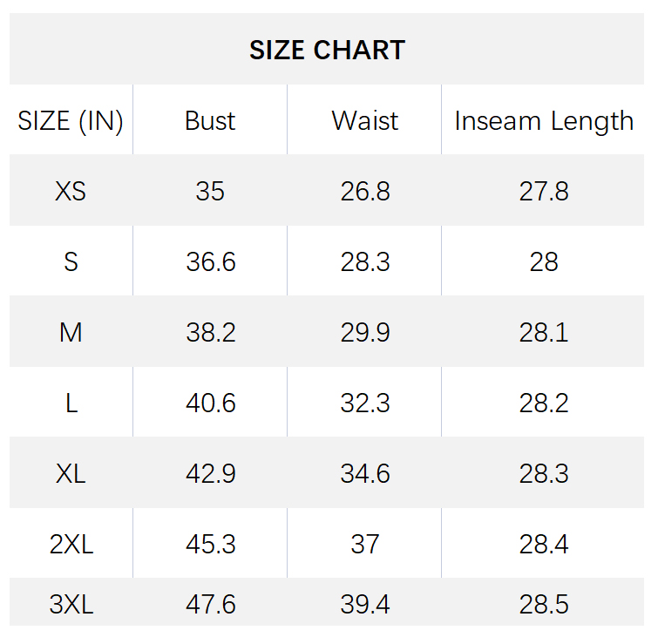Image resolution: width=658 pixels, height=644 pixels.
Task: Click the XS bust value 35
Action: [x=210, y=191]
